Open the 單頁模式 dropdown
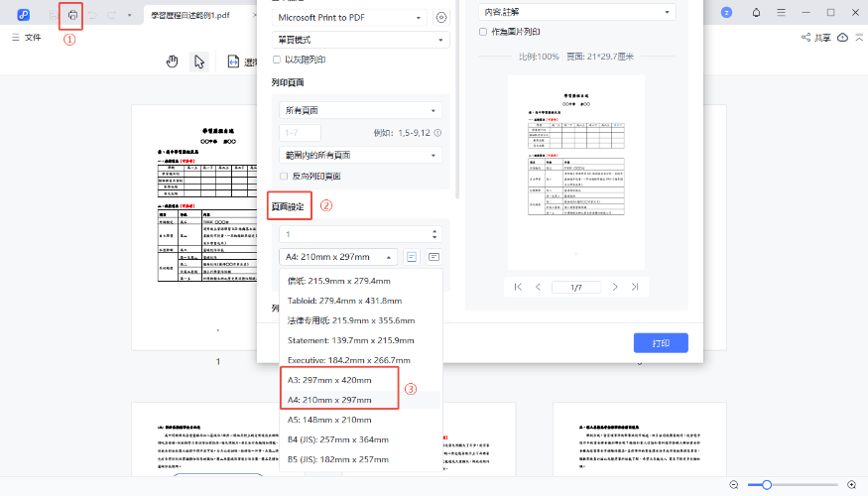The image size is (868, 496). pyautogui.click(x=360, y=40)
